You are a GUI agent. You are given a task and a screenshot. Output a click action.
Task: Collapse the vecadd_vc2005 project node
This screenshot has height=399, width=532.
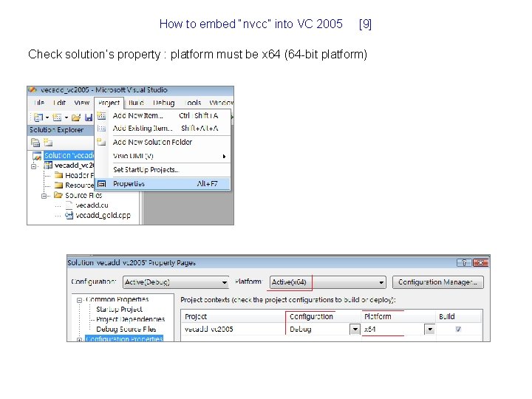[34, 166]
